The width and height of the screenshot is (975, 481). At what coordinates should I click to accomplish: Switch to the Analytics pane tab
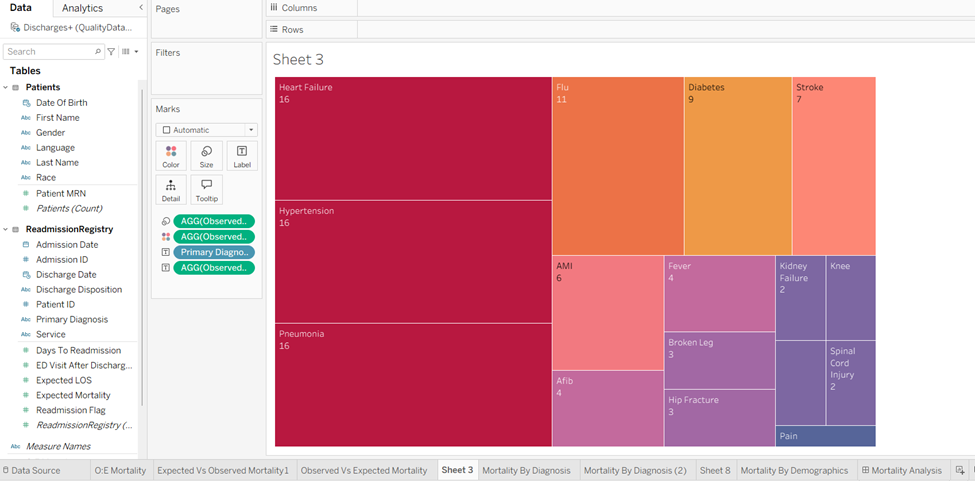point(83,8)
